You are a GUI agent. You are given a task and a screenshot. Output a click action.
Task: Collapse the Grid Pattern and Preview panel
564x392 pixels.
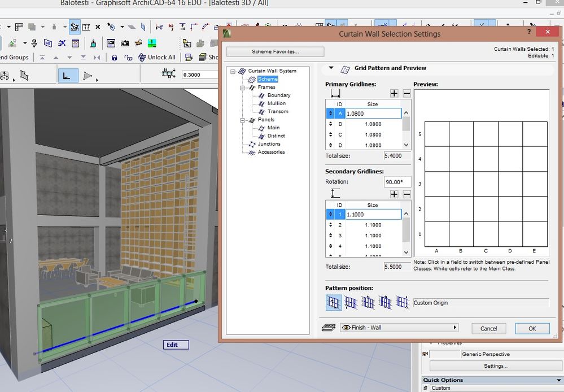tap(331, 68)
